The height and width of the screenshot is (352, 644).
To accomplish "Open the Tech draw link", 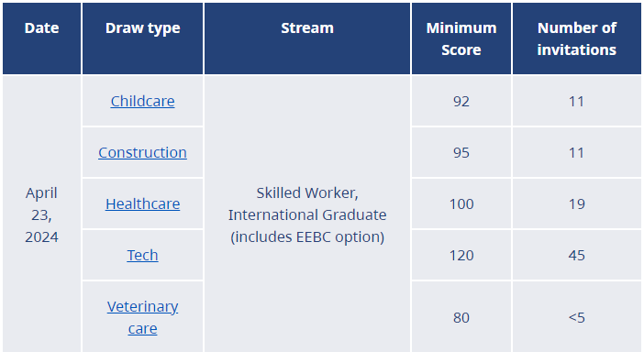I will click(x=142, y=255).
